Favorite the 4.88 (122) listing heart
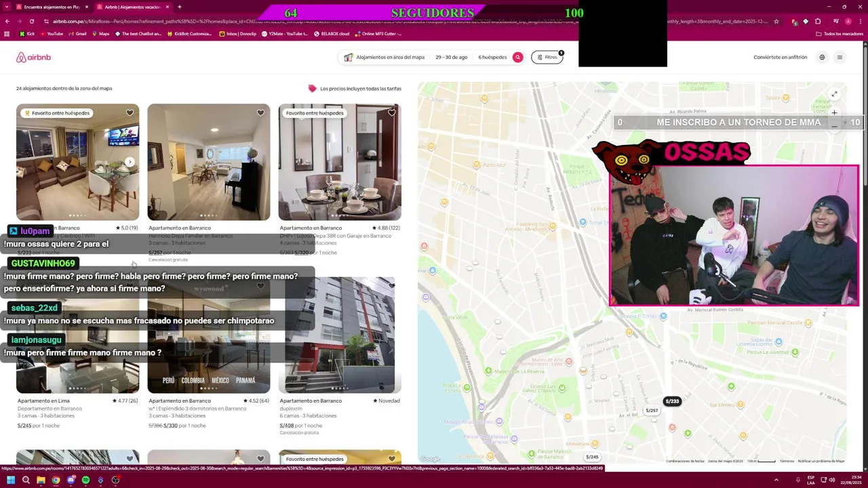Viewport: 868px width, 488px height. [391, 113]
